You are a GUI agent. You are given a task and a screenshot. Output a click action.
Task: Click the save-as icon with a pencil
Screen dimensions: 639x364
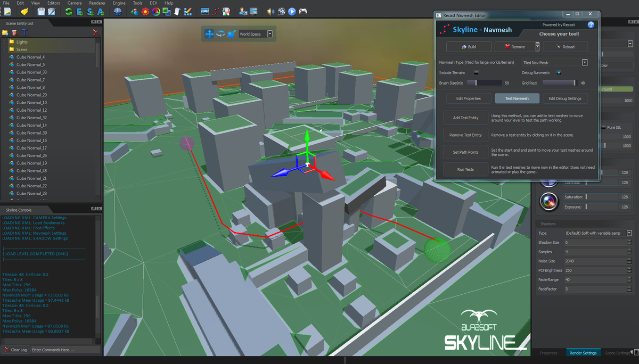[x=53, y=11]
